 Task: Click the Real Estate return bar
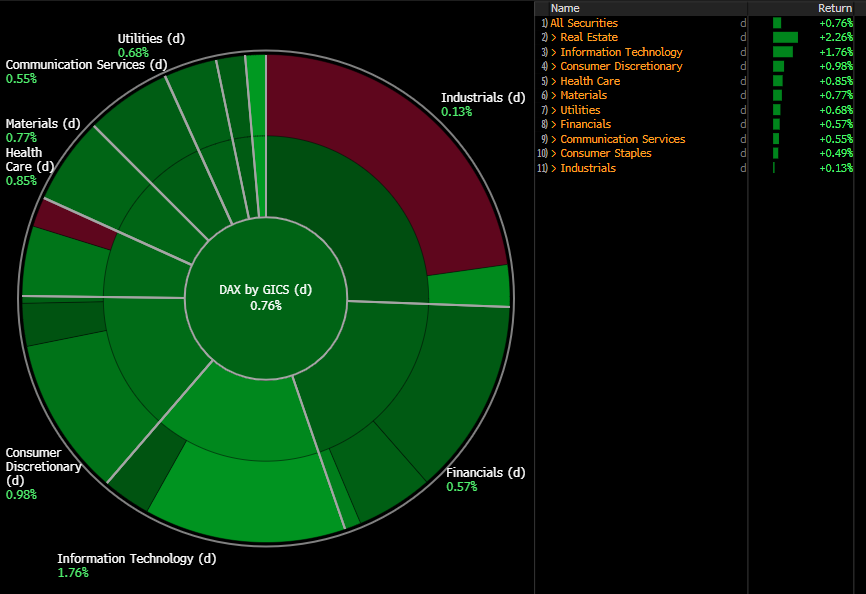point(785,38)
